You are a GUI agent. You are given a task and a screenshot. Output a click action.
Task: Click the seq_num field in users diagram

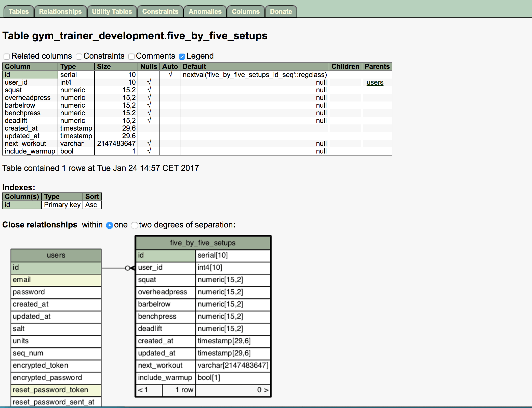[x=56, y=353]
